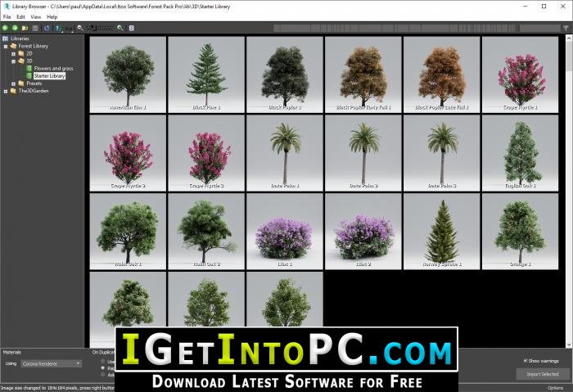Toggle the Show warnings checkbox
Image resolution: width=573 pixels, height=392 pixels.
click(526, 360)
